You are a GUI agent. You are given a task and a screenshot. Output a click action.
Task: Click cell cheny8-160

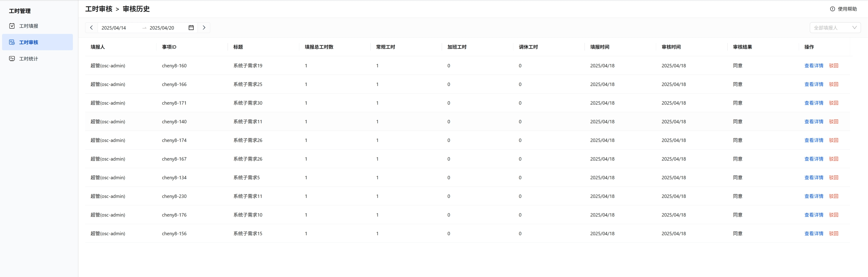pos(174,65)
